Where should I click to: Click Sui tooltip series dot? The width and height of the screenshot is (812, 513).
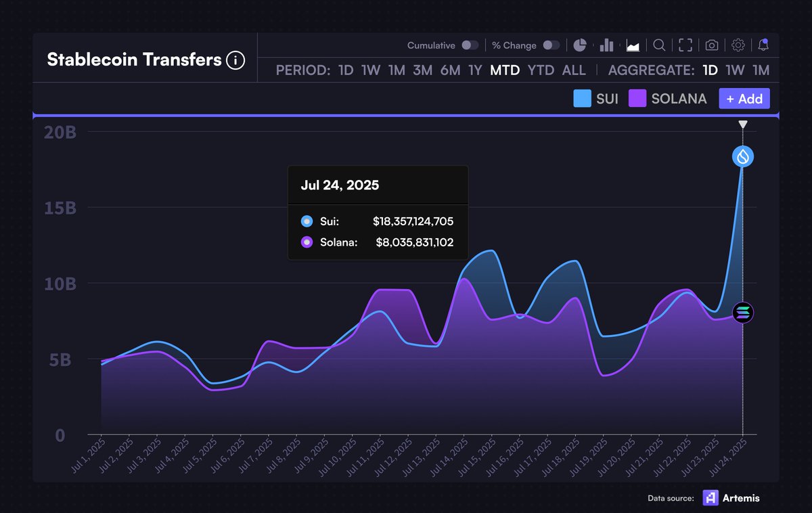(307, 221)
